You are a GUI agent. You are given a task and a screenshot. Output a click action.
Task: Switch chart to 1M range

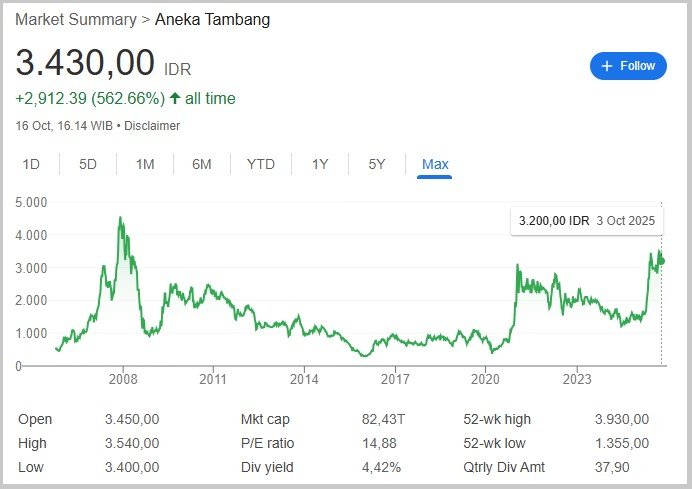pos(145,164)
